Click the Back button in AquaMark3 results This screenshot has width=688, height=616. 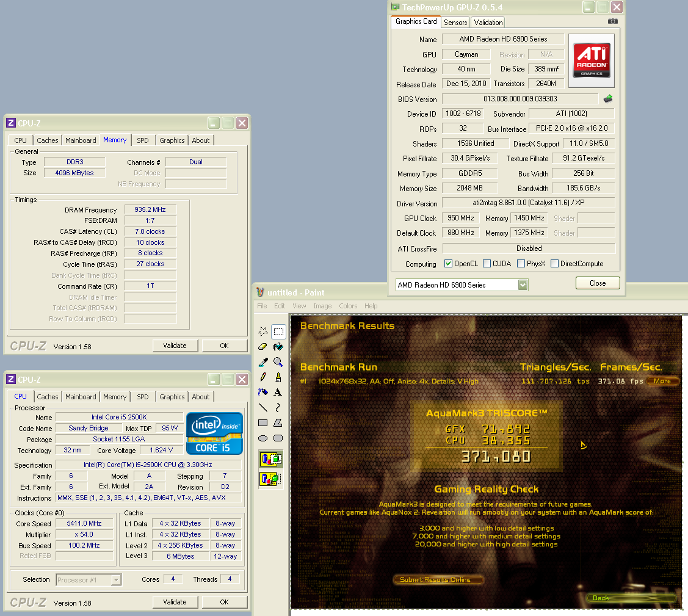[631, 598]
